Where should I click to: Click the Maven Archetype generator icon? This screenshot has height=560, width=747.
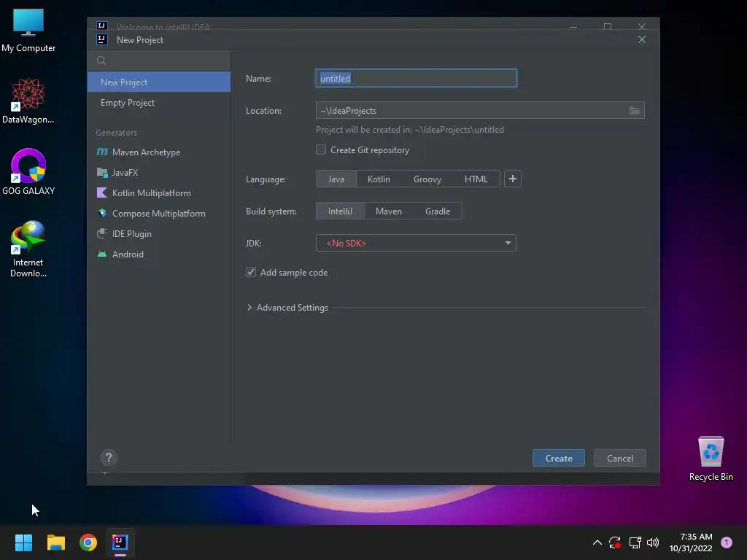point(102,152)
